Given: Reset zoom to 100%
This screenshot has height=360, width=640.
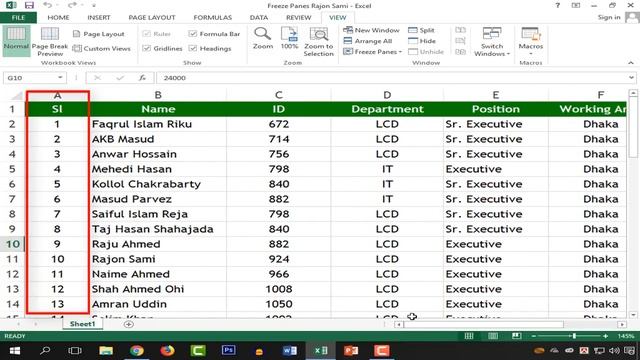Looking at the screenshot, I should pos(289,38).
